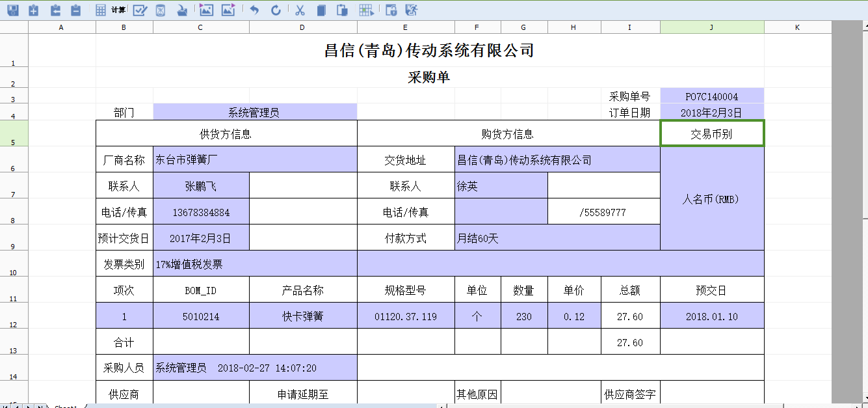
Task: Click the Cut scissors icon
Action: click(300, 10)
